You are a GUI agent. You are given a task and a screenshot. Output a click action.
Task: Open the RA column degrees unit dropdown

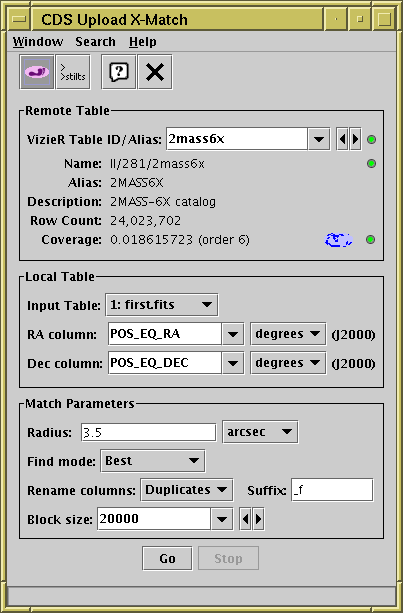pyautogui.click(x=288, y=334)
